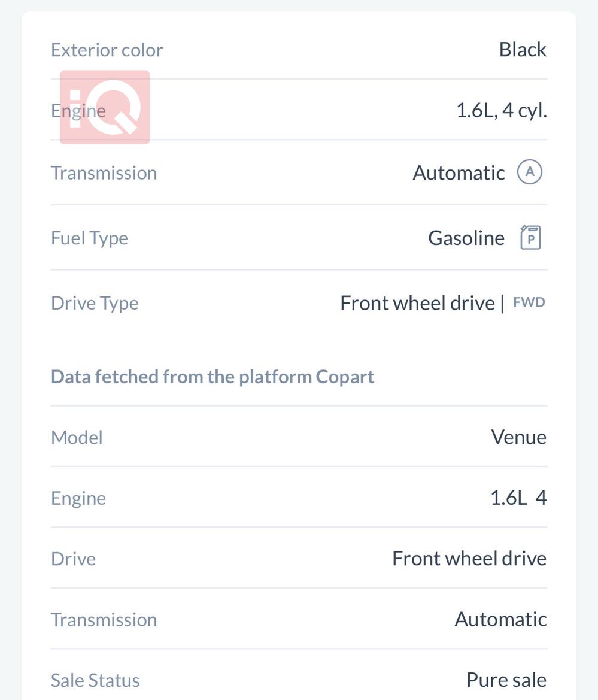Image resolution: width=598 pixels, height=700 pixels.
Task: Click the Sale Status label
Action: coord(95,680)
